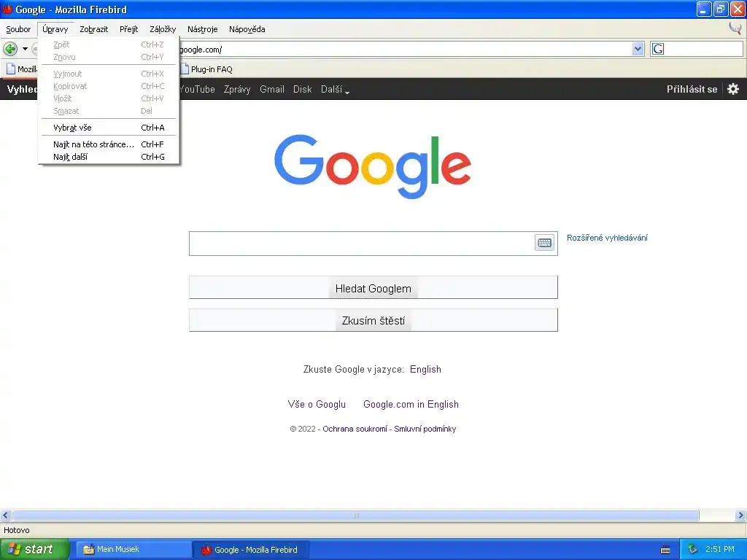Screen dimensions: 747x560
Task: Click the 2:51 PM clock
Action: coord(720,549)
